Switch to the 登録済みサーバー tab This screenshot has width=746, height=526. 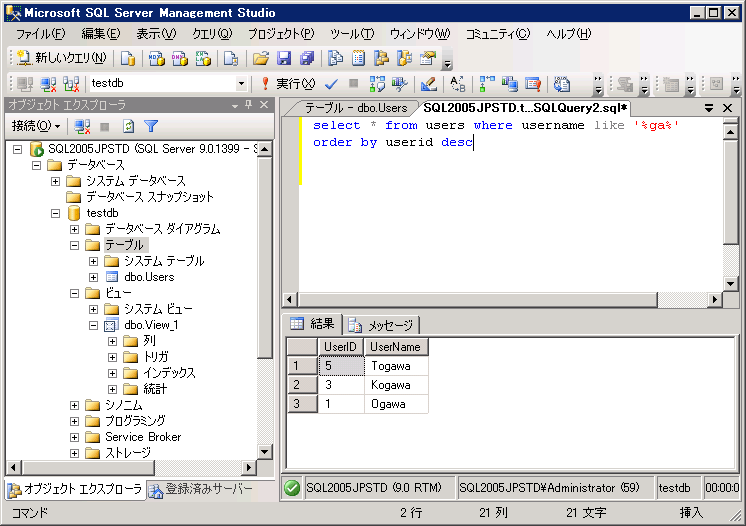(202, 488)
